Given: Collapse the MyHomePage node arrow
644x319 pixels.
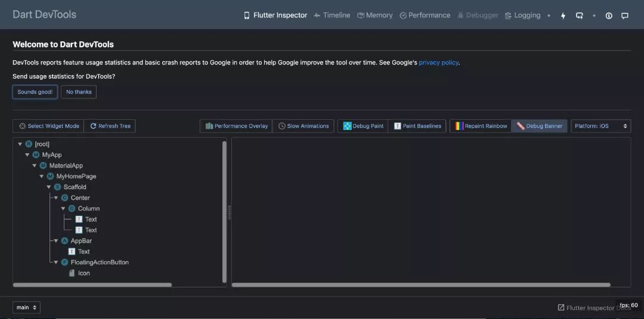Looking at the screenshot, I should (x=42, y=176).
